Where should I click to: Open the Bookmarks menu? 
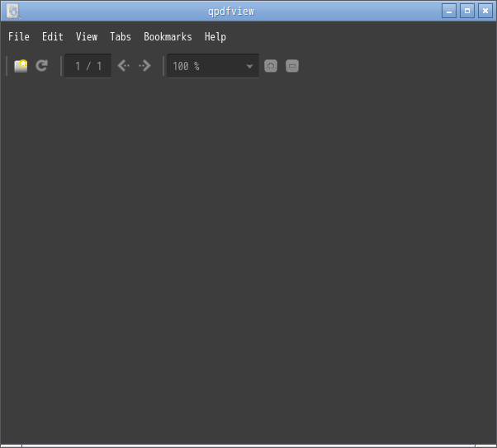pyautogui.click(x=168, y=37)
